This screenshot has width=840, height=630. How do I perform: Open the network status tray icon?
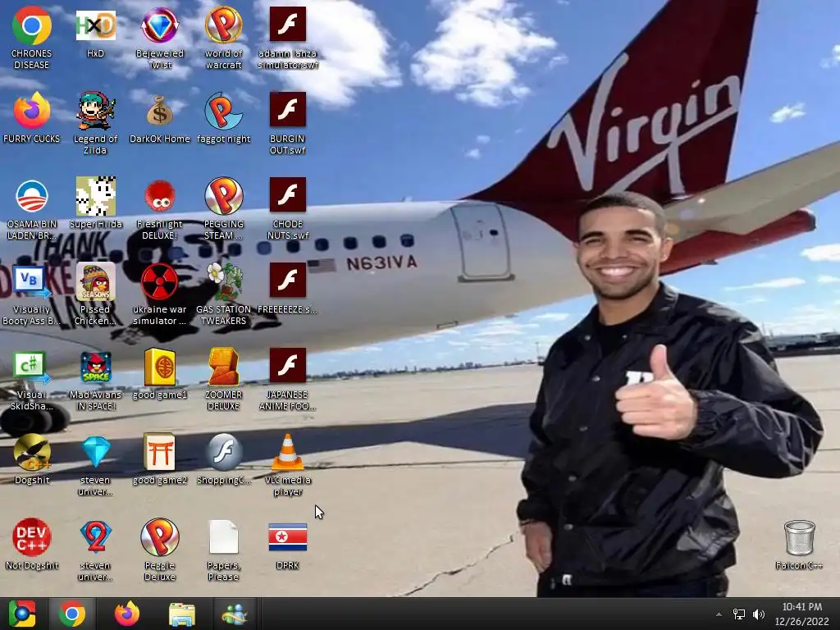[x=739, y=614]
